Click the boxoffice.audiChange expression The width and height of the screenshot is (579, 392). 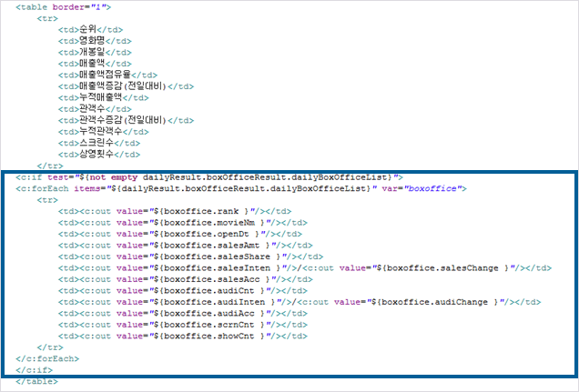click(x=435, y=302)
